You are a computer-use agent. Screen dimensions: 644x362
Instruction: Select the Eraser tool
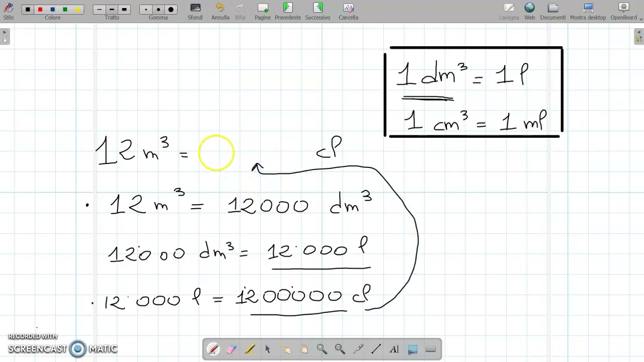(x=231, y=349)
